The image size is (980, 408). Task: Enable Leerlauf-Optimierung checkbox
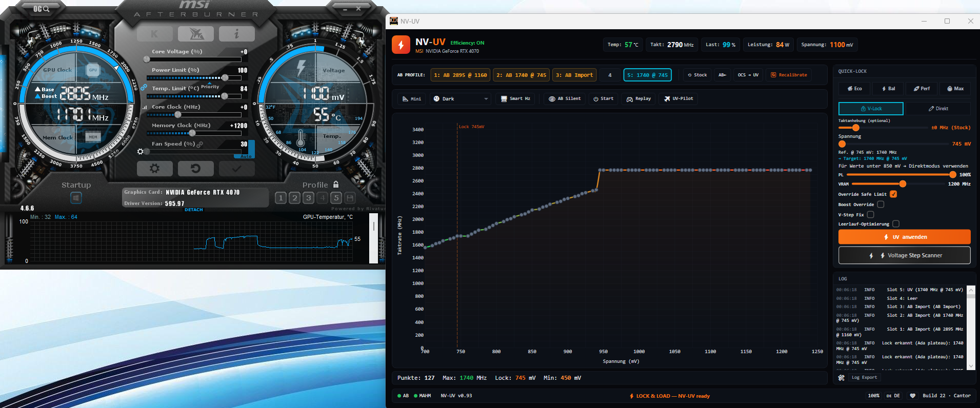click(896, 224)
